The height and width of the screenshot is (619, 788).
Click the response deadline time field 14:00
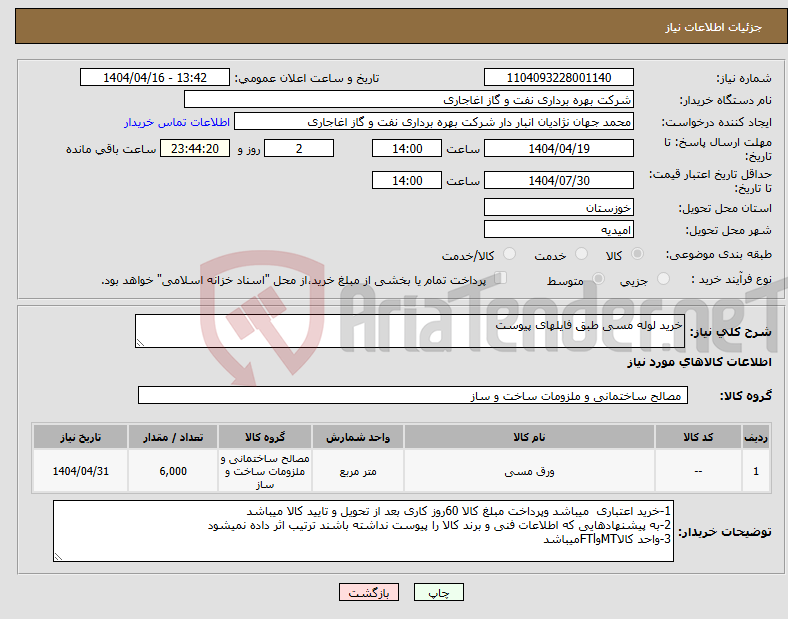(x=407, y=148)
